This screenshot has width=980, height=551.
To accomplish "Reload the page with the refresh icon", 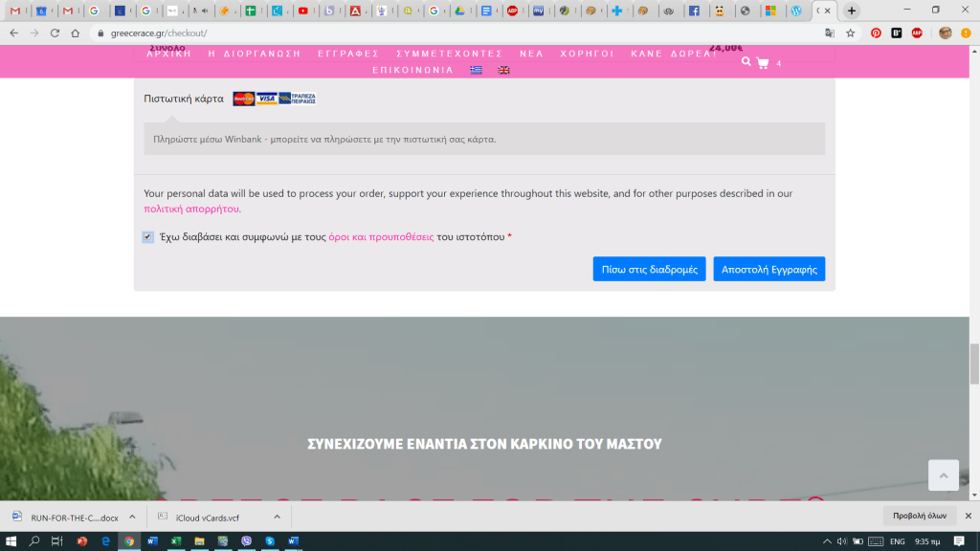I will (55, 33).
